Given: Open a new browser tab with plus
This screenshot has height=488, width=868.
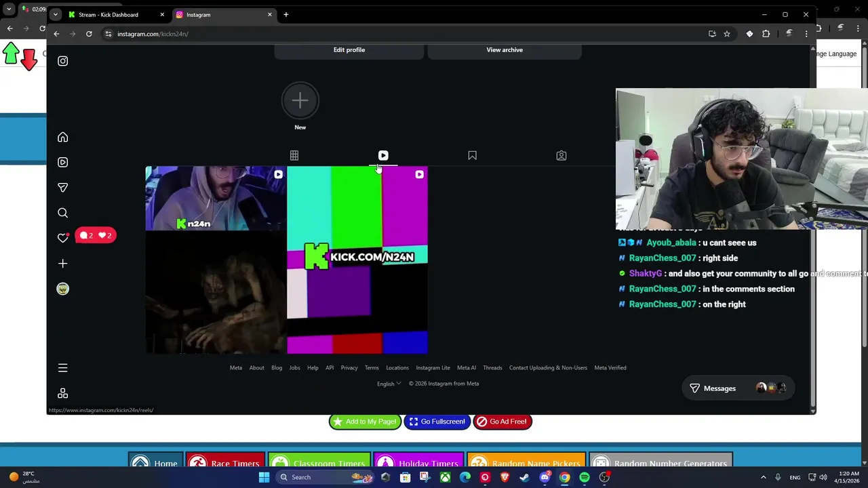Looking at the screenshot, I should 286,14.
